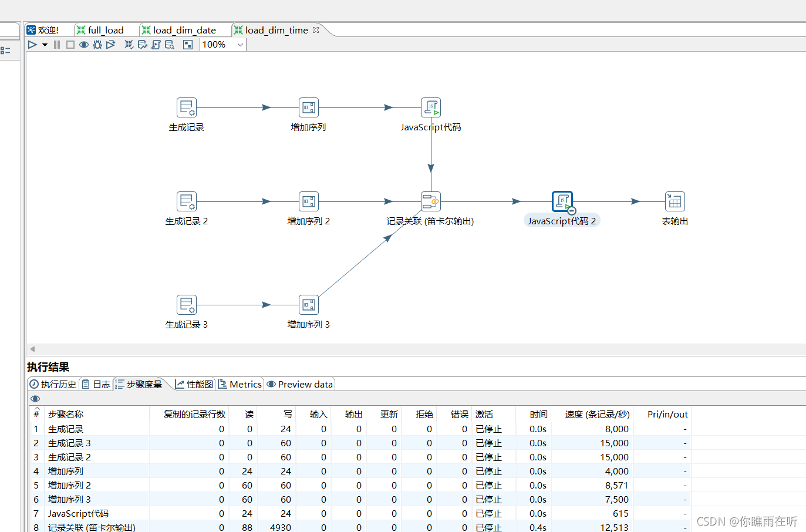Screen dimensions: 806x532
Task: Select the JavaScript代码 row in metrics table
Action: tap(361, 513)
